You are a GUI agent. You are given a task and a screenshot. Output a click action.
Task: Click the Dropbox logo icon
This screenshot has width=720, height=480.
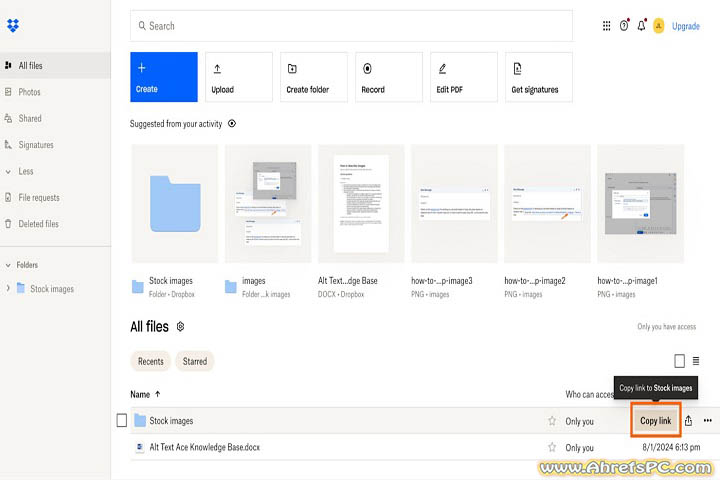tap(13, 25)
